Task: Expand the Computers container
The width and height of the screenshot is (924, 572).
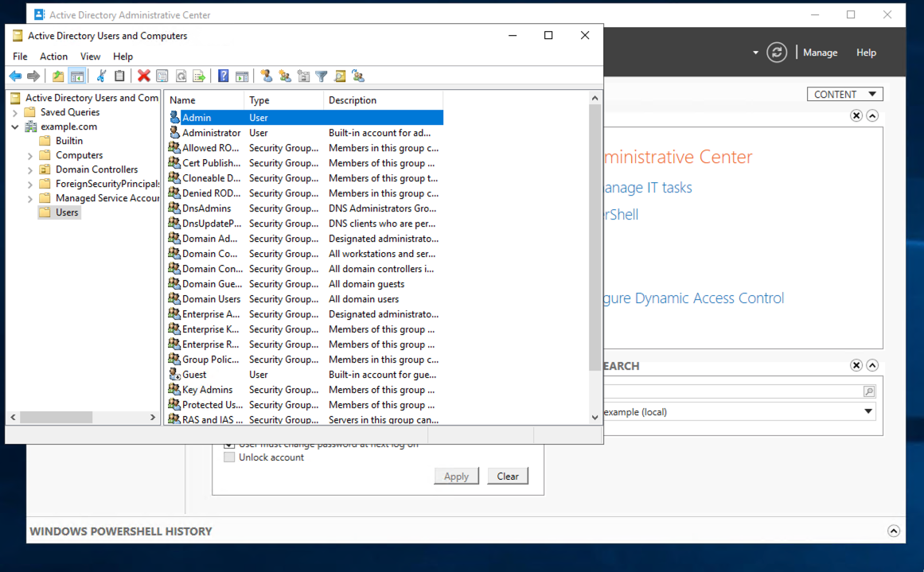Action: (x=30, y=155)
